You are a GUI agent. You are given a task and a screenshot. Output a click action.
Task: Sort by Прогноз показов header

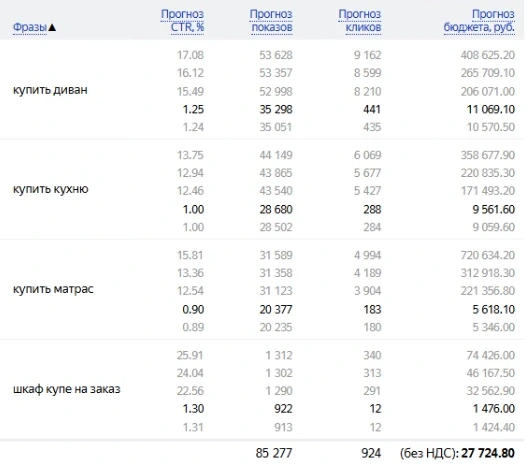coord(271,20)
